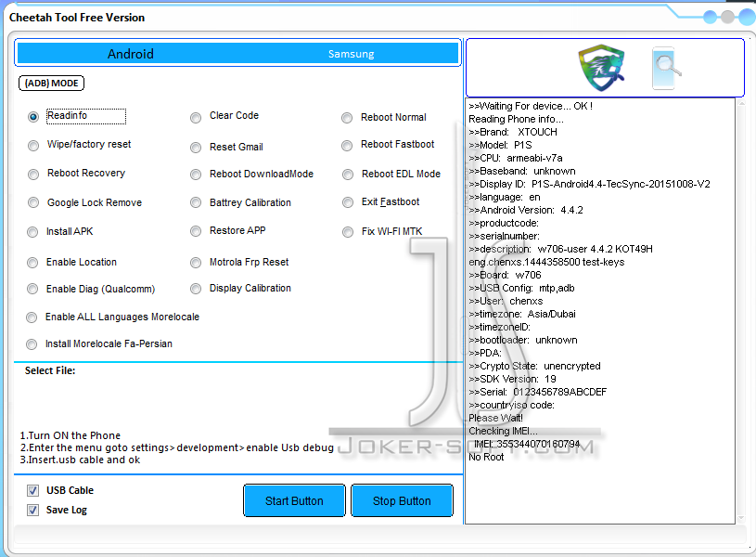The image size is (756, 557).
Task: Select Enable Location option
Action: [32, 263]
